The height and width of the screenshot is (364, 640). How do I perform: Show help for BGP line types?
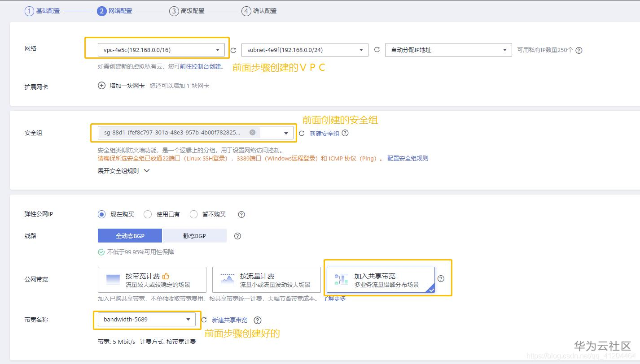point(238,236)
